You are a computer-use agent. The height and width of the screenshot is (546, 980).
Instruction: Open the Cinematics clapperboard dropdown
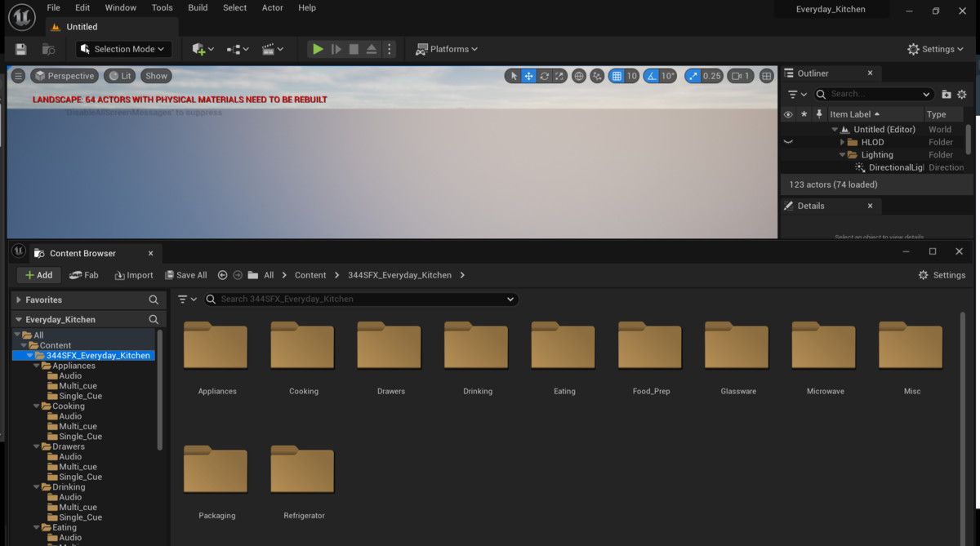point(273,49)
